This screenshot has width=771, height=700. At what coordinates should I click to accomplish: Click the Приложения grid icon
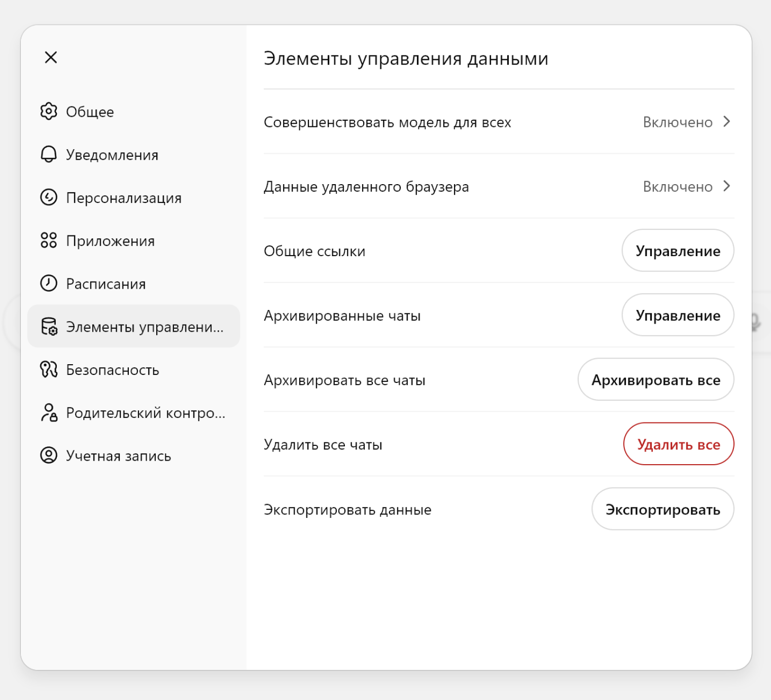tap(49, 241)
